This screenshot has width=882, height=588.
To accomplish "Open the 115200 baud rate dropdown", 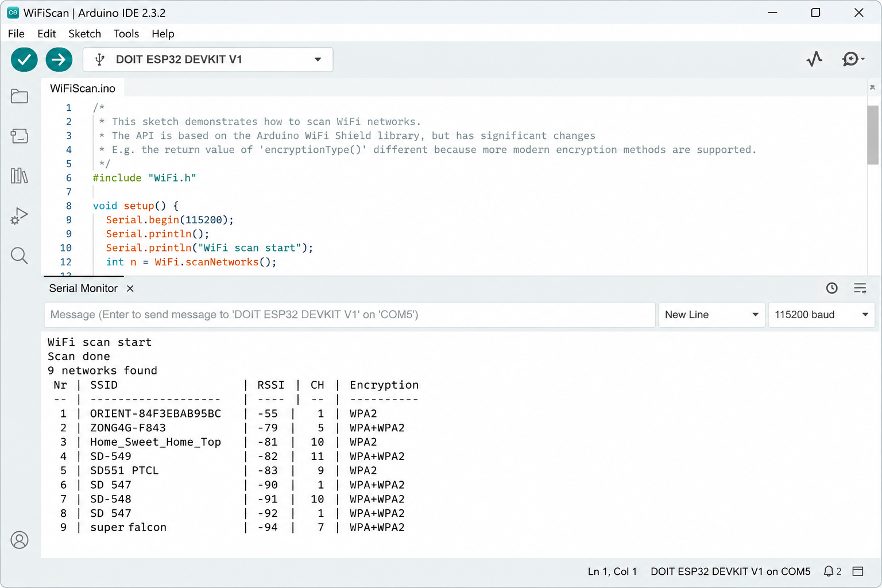I will pos(821,315).
